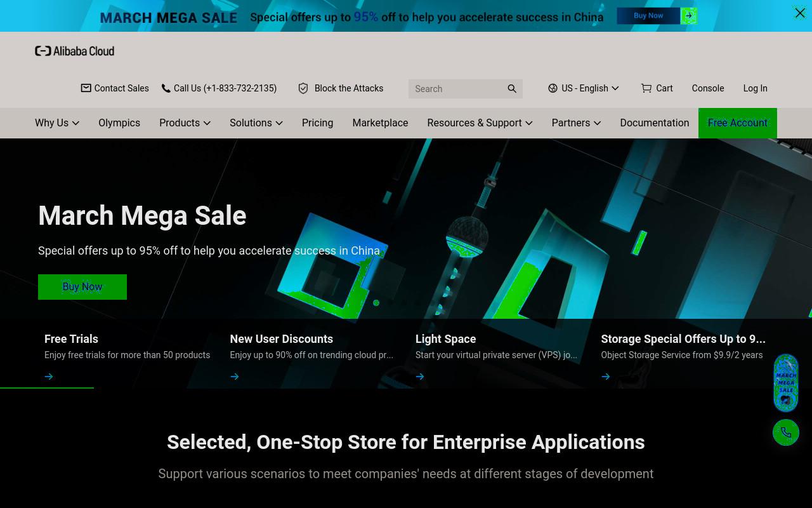812x508 pixels.
Task: Open the floating March Mega Sale badge
Action: coord(786,383)
